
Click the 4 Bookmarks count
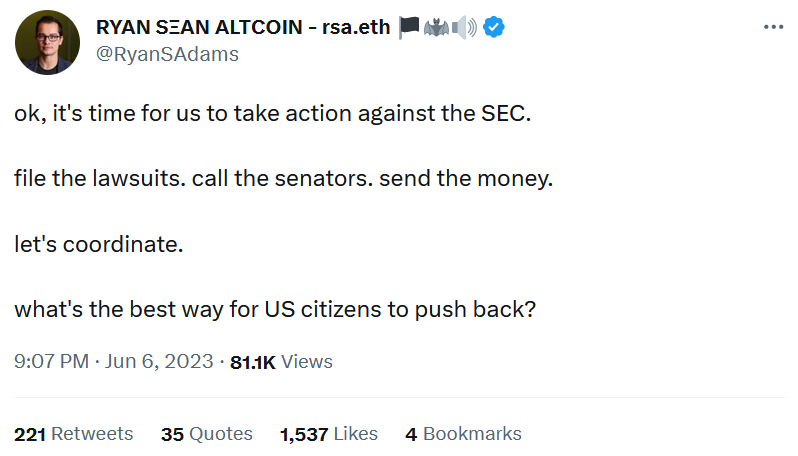[x=463, y=434]
